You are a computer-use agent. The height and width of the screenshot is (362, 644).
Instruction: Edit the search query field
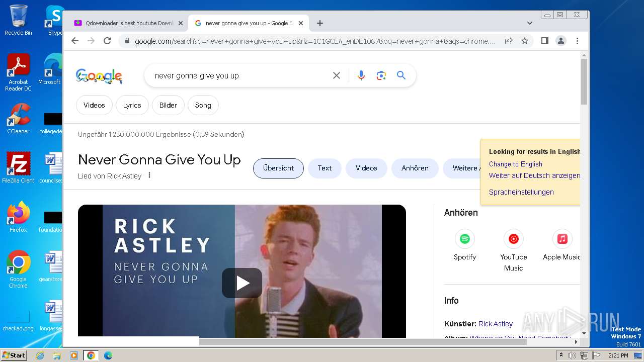coord(239,75)
